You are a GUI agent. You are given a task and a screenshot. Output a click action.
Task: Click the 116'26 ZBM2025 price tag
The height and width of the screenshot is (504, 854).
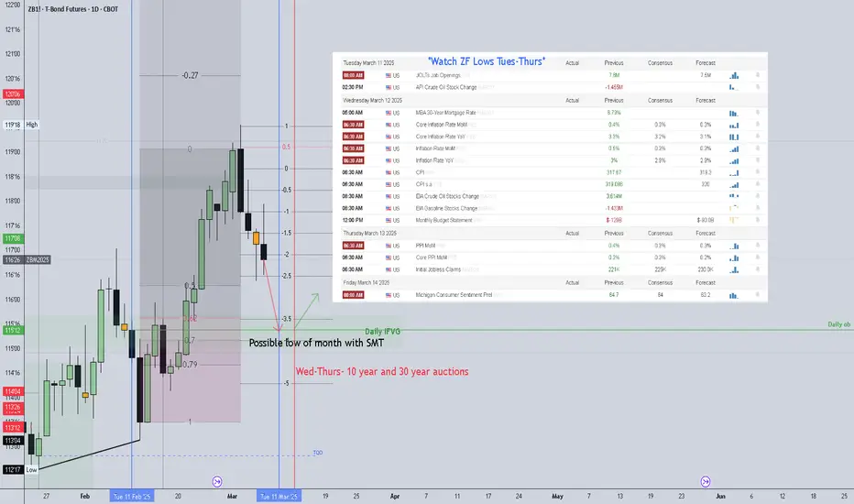[x=27, y=260]
